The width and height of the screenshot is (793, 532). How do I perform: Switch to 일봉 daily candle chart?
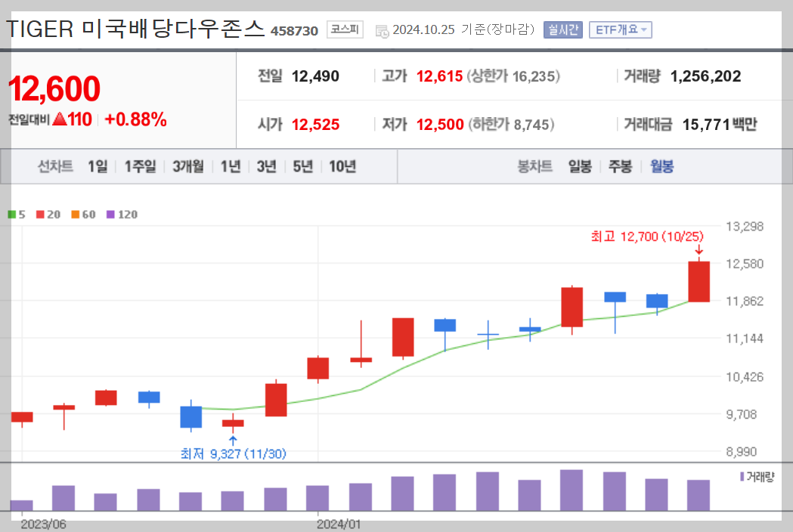point(580,165)
